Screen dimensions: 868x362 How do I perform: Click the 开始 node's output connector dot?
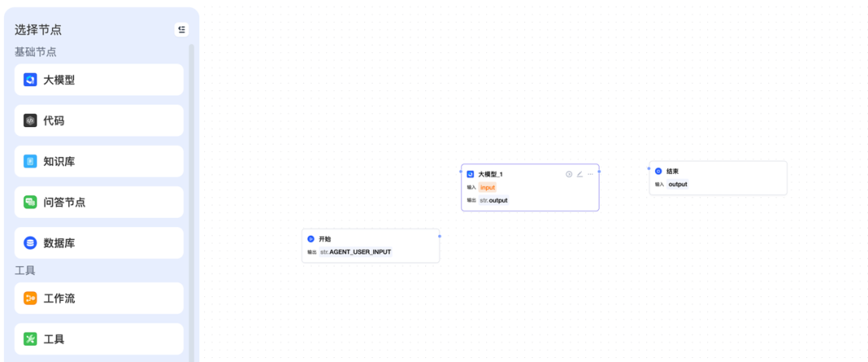tap(440, 236)
